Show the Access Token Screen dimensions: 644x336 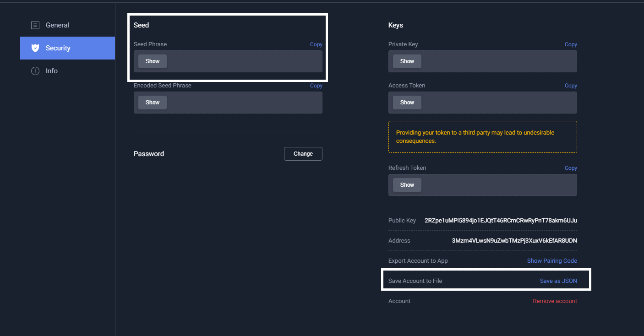[407, 103]
